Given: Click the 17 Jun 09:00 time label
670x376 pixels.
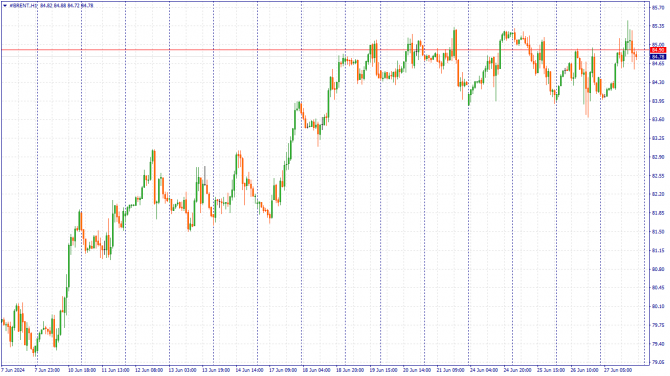Looking at the screenshot, I should point(283,370).
